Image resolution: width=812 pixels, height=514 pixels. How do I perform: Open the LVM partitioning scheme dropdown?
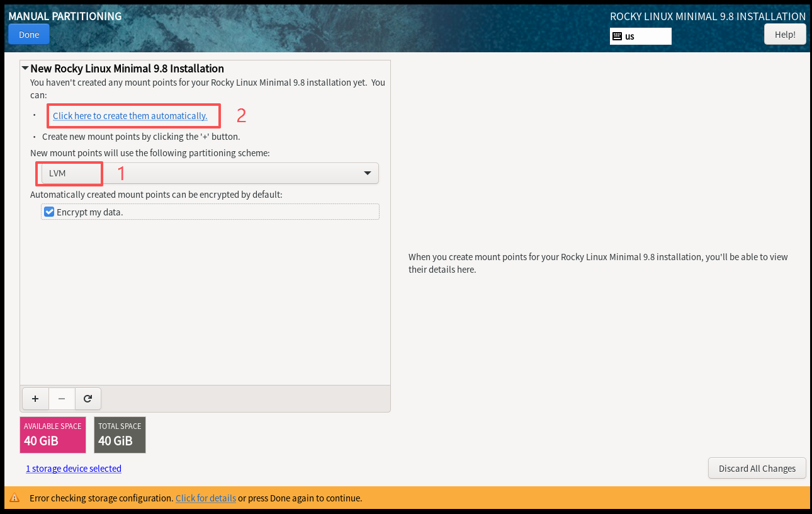[210, 173]
